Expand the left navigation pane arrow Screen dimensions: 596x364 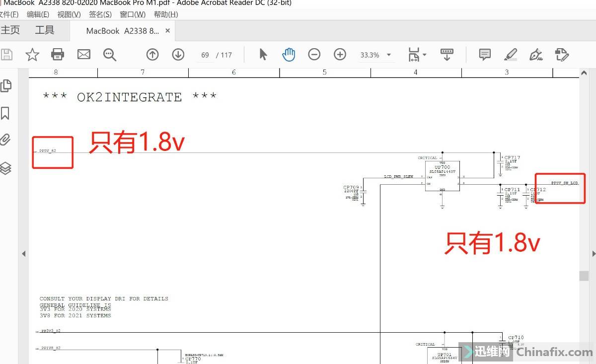click(23, 254)
